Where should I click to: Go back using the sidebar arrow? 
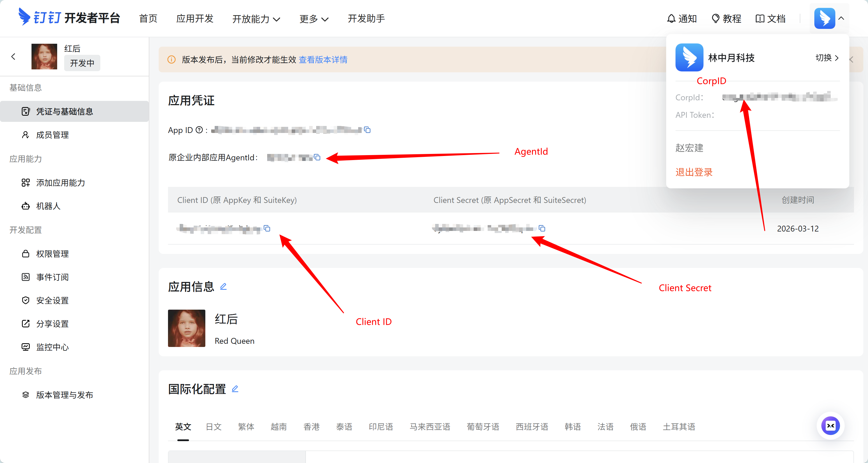(13, 57)
